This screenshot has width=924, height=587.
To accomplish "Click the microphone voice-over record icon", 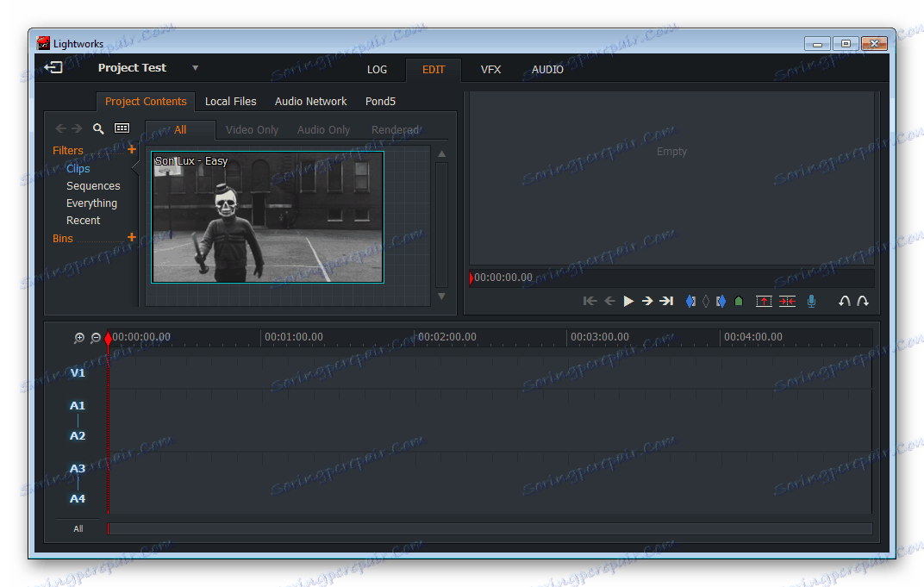I will 811,301.
